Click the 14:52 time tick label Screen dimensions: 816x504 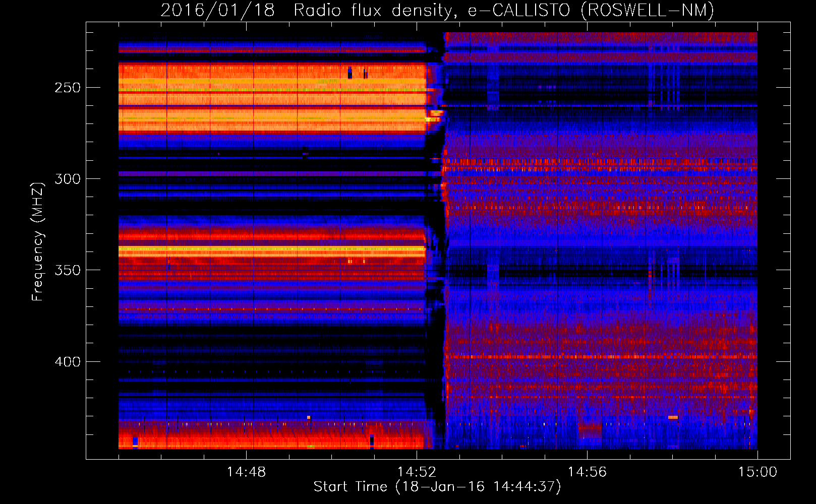[417, 472]
